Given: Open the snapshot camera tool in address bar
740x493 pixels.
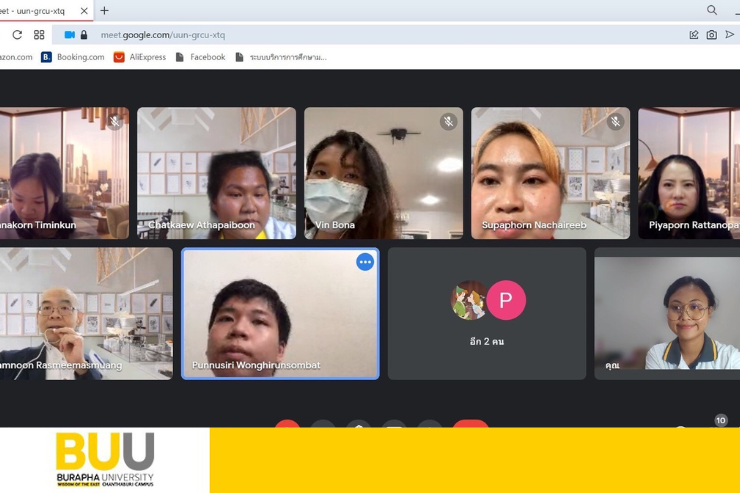Looking at the screenshot, I should pos(711,34).
